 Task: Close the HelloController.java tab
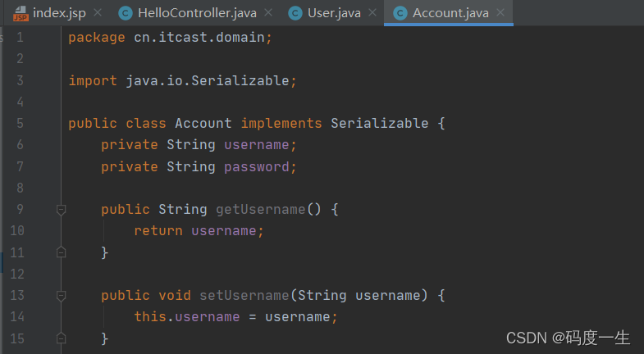coord(268,13)
